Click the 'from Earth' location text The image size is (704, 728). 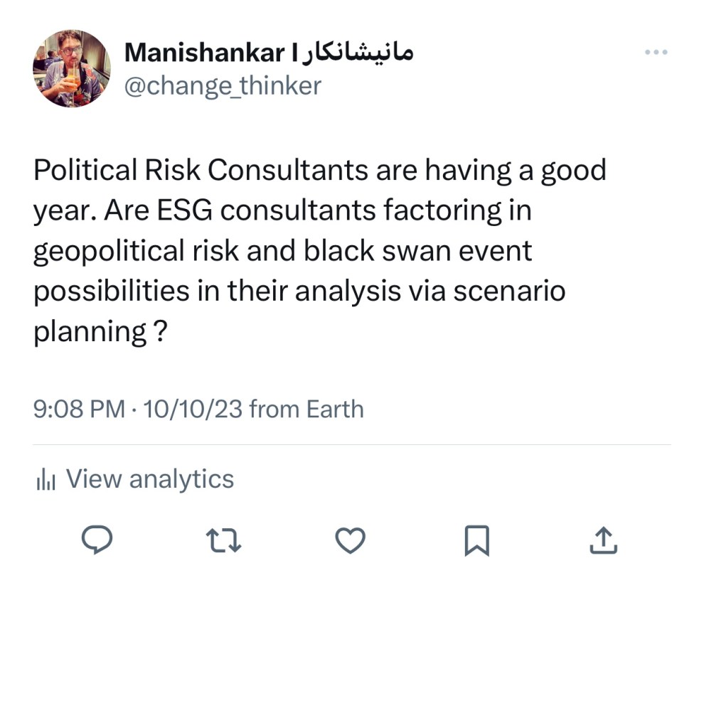(306, 409)
